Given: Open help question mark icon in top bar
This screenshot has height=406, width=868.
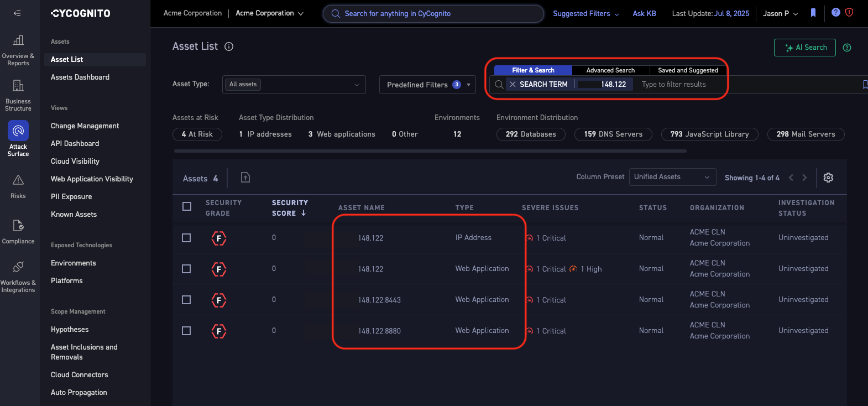Looking at the screenshot, I should coord(836,12).
